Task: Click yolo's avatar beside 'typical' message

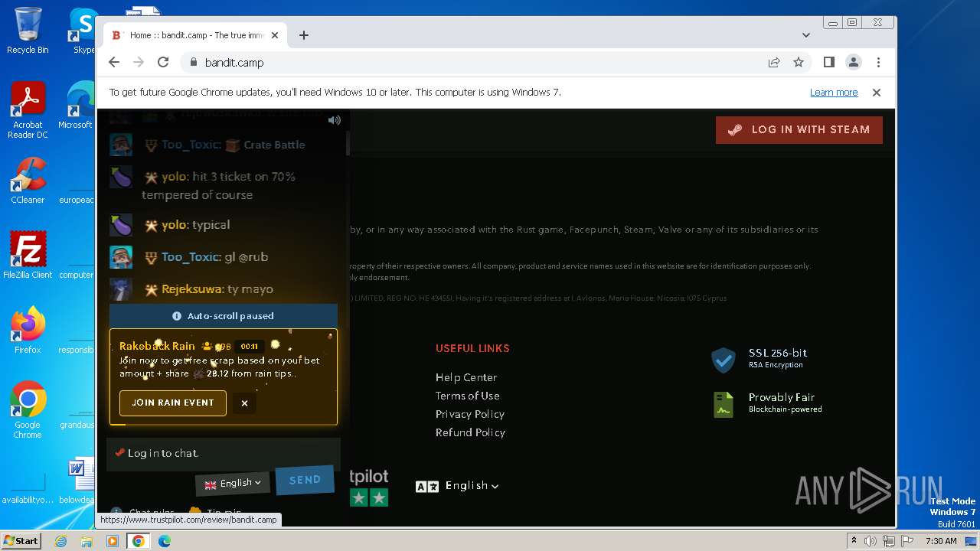Action: [x=121, y=225]
